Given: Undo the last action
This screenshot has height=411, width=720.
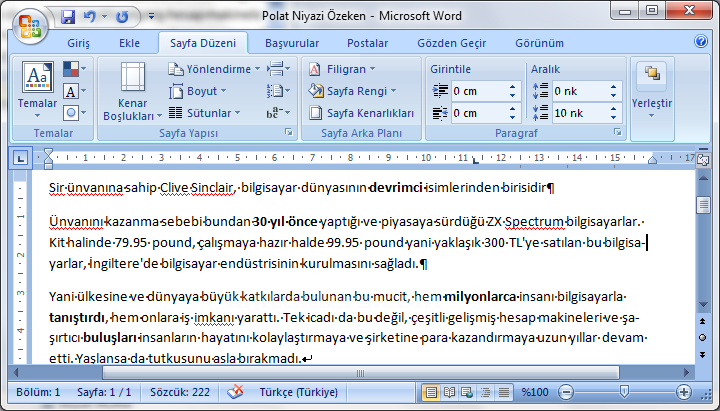Looking at the screenshot, I should tap(90, 17).
